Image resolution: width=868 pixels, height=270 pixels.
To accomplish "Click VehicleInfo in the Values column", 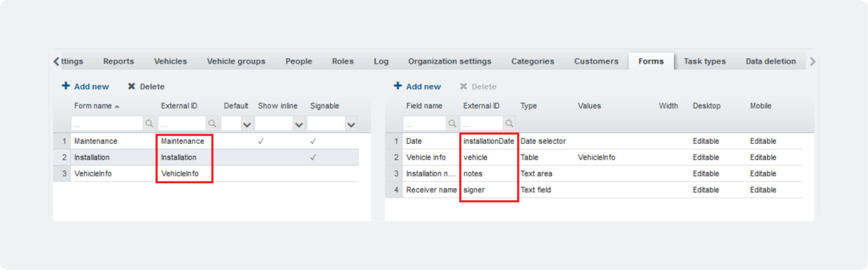I will pos(596,157).
